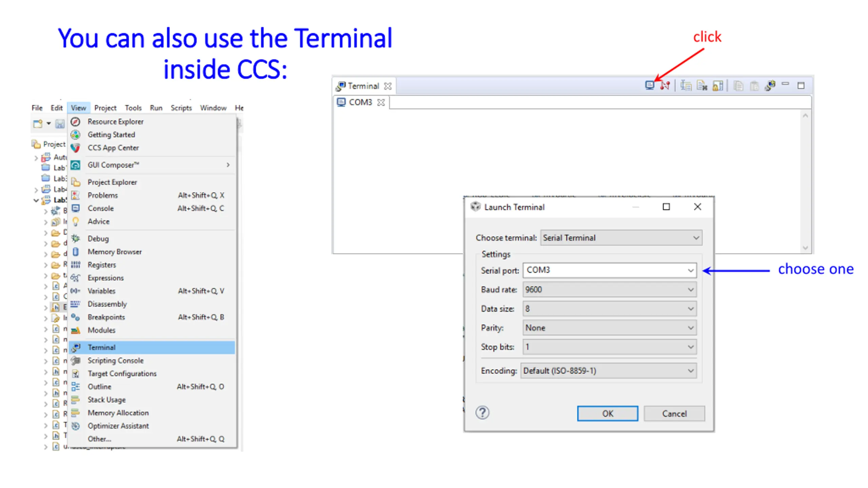Open the Choose terminal dropdown

point(621,238)
